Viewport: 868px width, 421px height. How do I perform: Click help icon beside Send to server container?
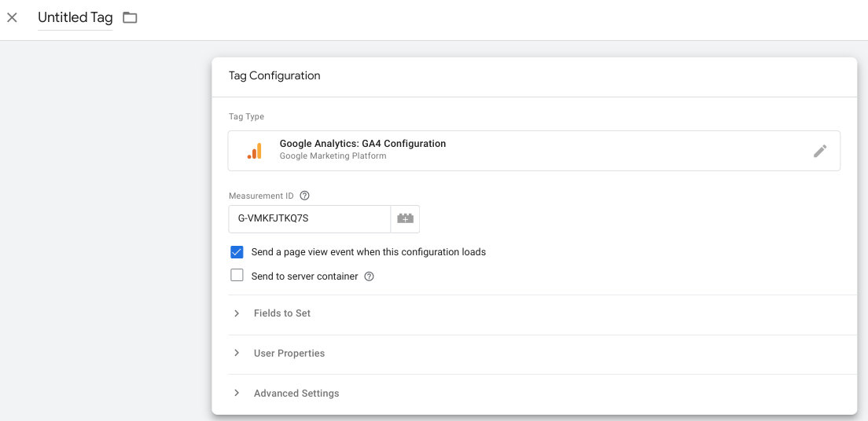tap(369, 276)
